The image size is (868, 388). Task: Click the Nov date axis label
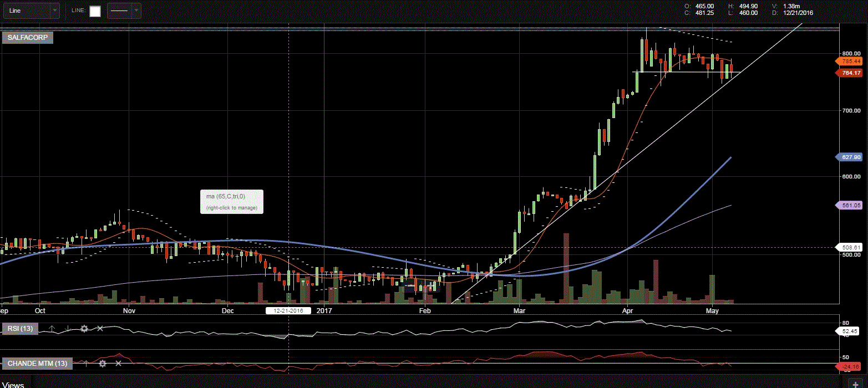[129, 312]
